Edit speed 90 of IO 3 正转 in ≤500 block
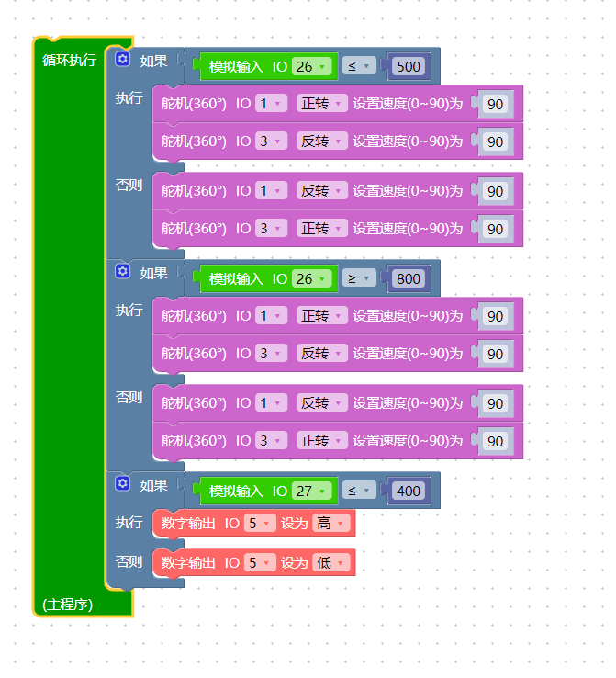 (496, 229)
